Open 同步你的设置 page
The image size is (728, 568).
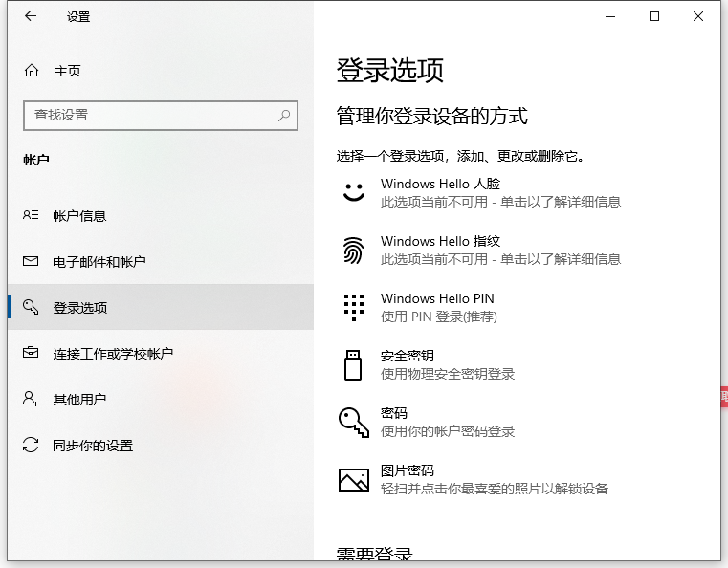tap(92, 446)
